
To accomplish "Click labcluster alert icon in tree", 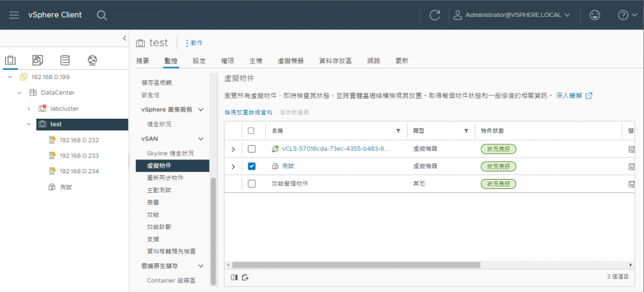I will tap(42, 108).
